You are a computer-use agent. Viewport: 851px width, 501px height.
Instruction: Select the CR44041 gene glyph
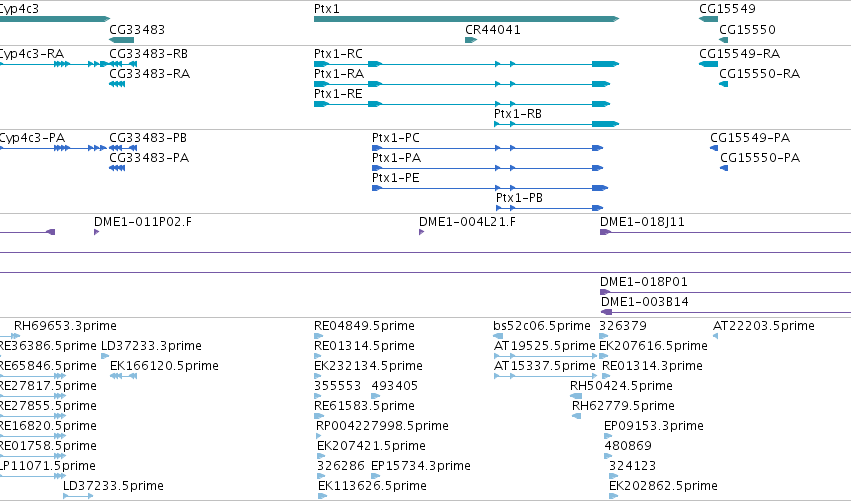pos(471,40)
